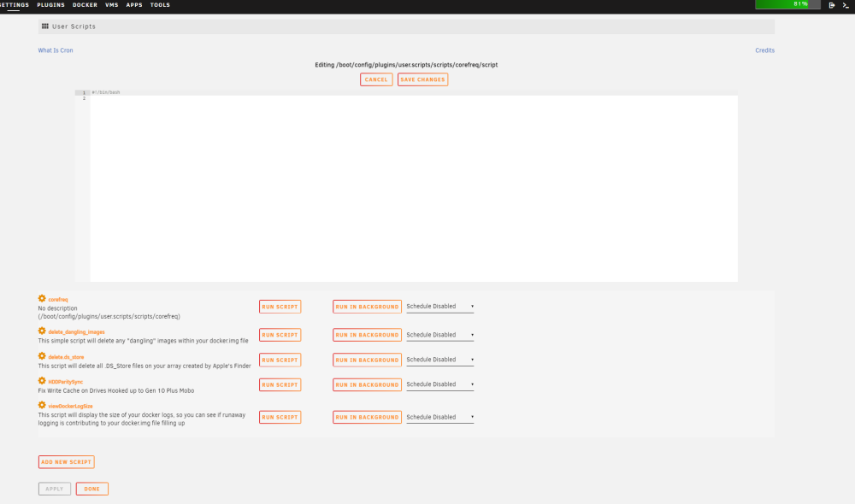
Task: Open the Credits link
Action: click(x=764, y=50)
